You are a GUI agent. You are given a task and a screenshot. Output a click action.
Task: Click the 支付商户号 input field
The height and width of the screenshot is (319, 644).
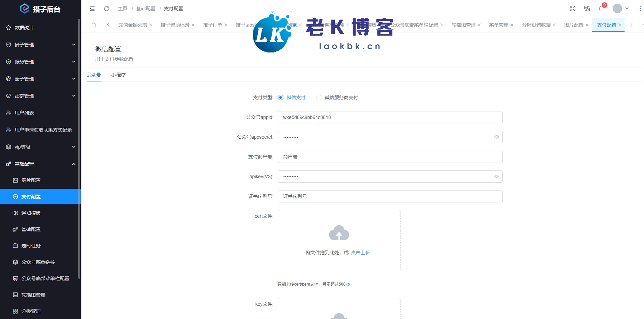coord(390,157)
